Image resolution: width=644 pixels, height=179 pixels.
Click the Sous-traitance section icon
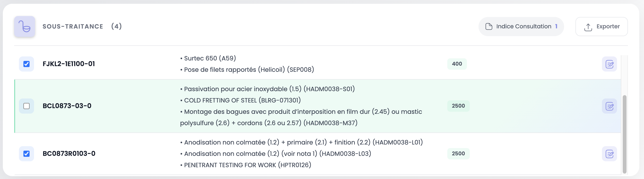25,26
